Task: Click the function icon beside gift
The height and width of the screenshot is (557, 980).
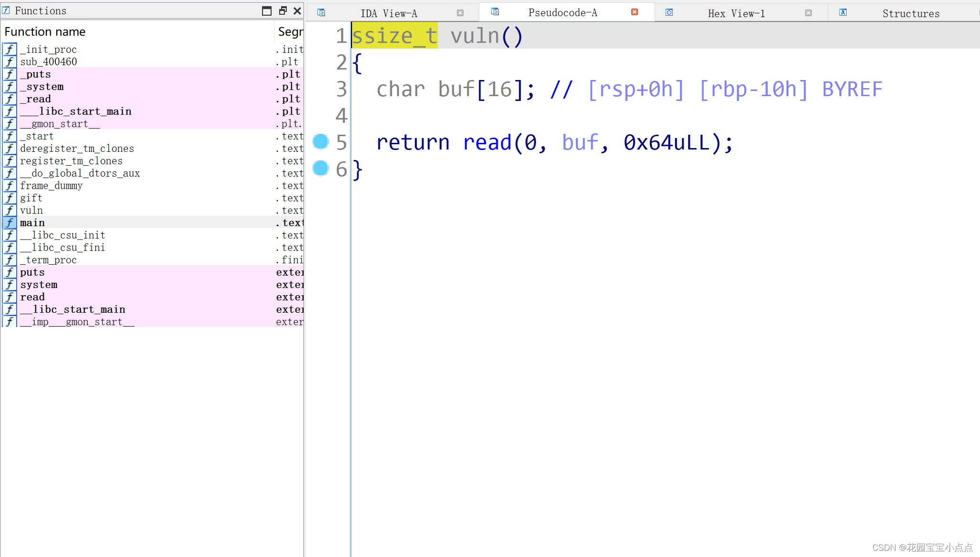Action: pyautogui.click(x=10, y=198)
